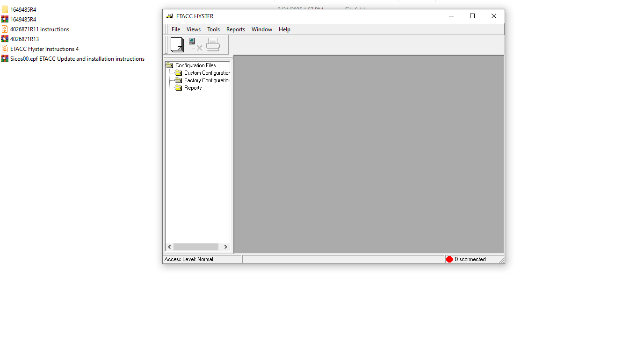This screenshot has height=341, width=644.
Task: Click the horizontal scrollbar thumb in tree panel
Action: point(196,247)
